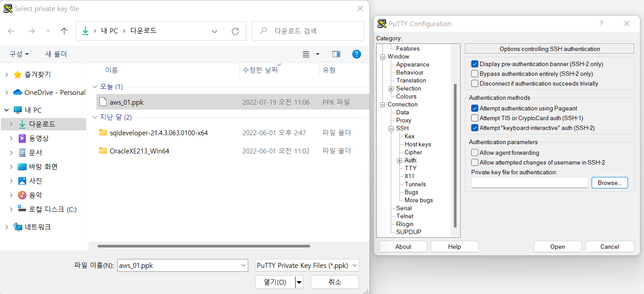Click Cancel in PuTTY Configuration
Image resolution: width=644 pixels, height=294 pixels.
tap(610, 247)
